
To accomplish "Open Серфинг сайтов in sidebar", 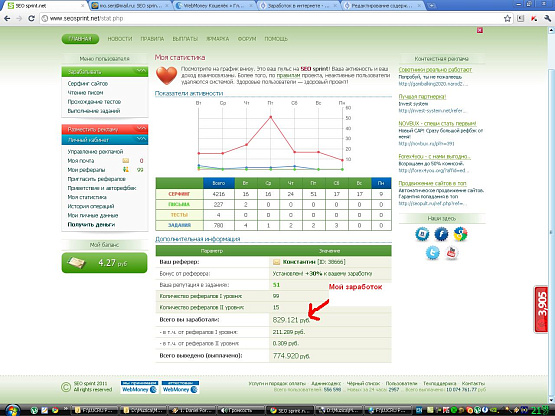I will pos(88,84).
